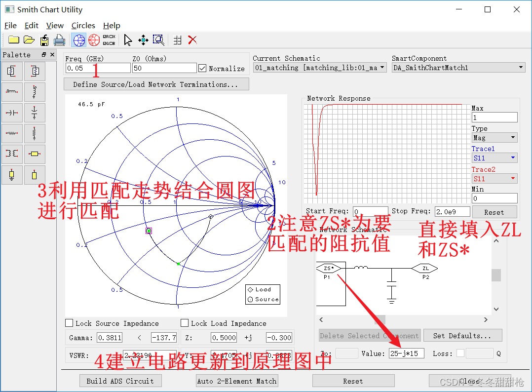532x392 pixels.
Task: Select the blue impedance Smith chart icon
Action: pyautogui.click(x=79, y=40)
